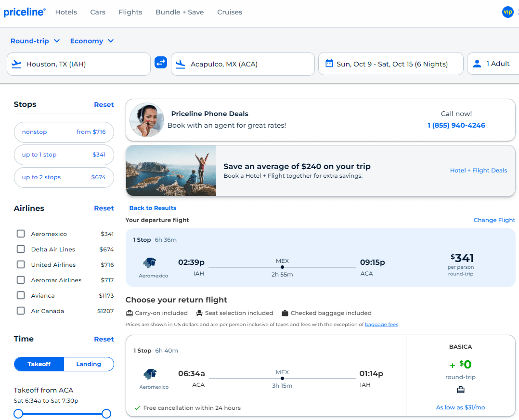Click the $341 departure flight price
The height and width of the screenshot is (420, 519).
click(462, 258)
